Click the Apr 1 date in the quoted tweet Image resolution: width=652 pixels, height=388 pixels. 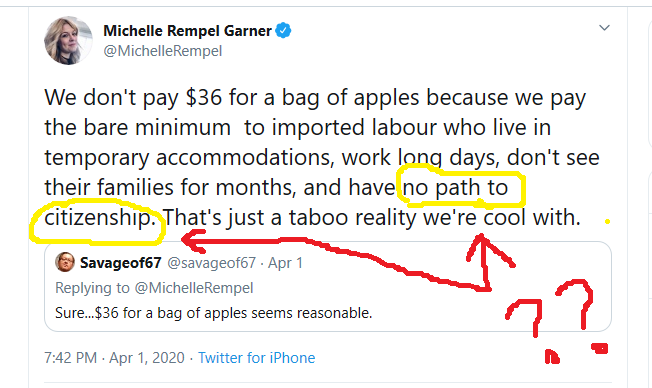click(x=285, y=263)
